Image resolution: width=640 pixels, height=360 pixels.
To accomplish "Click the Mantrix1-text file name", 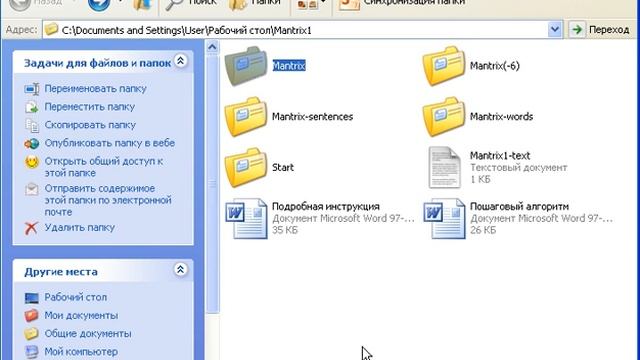I will (500, 156).
